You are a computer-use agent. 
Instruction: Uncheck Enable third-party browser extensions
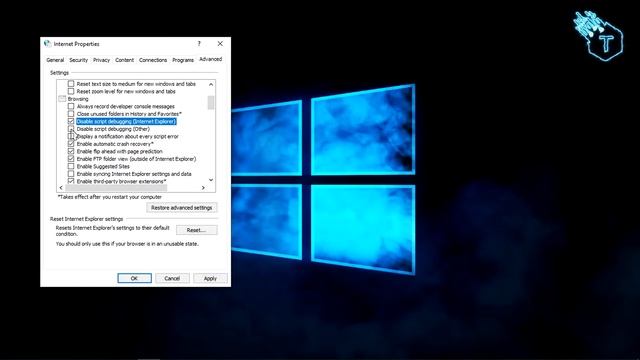point(71,181)
